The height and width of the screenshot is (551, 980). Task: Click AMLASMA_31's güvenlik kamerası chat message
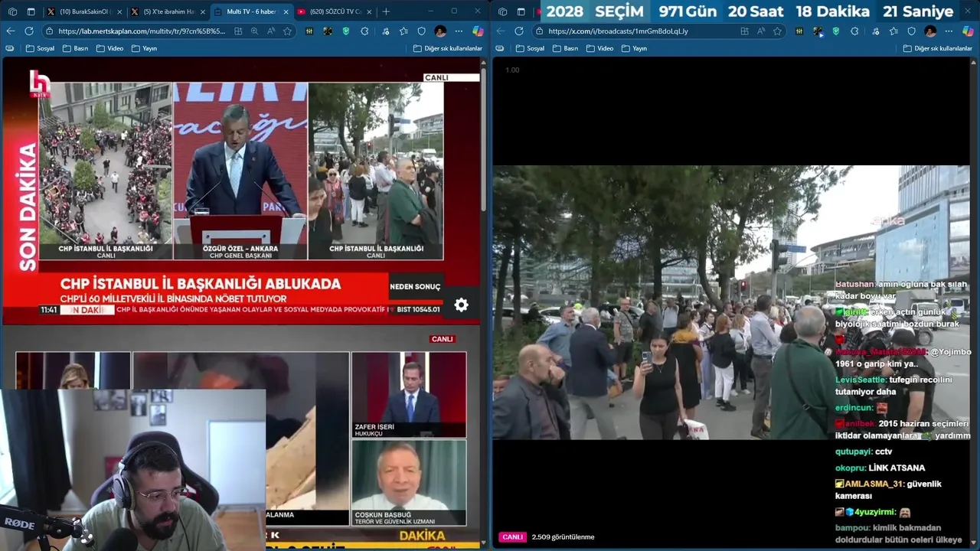click(888, 490)
